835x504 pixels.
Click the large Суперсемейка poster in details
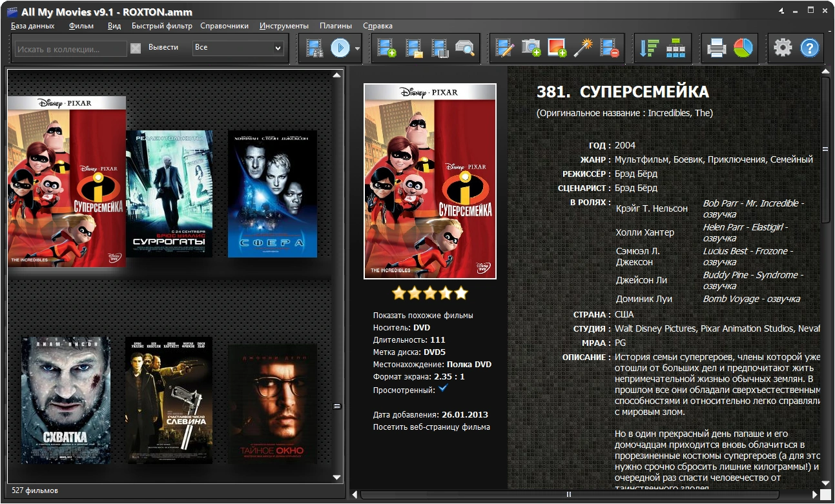tap(430, 181)
